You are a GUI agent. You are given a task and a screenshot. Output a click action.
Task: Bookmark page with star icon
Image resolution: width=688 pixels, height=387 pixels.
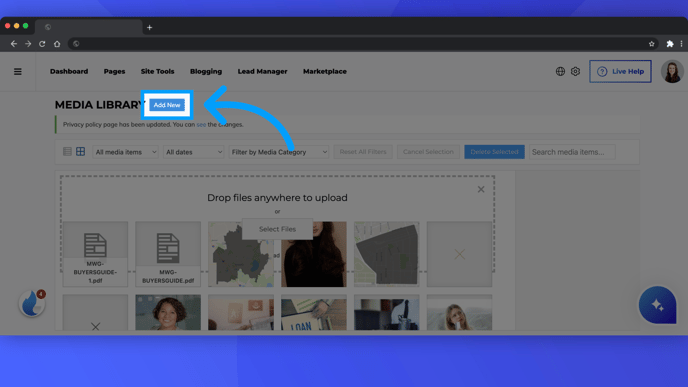click(x=652, y=44)
